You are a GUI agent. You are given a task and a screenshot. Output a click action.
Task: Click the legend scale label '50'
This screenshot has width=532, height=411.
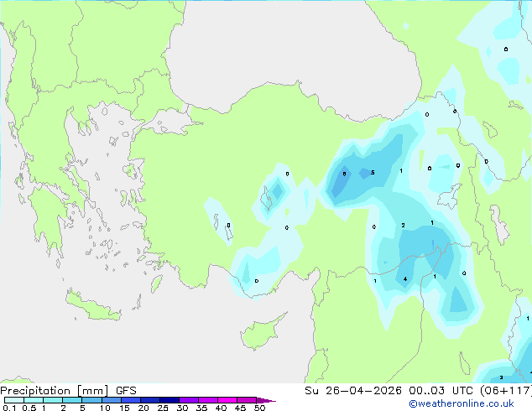pos(259,408)
